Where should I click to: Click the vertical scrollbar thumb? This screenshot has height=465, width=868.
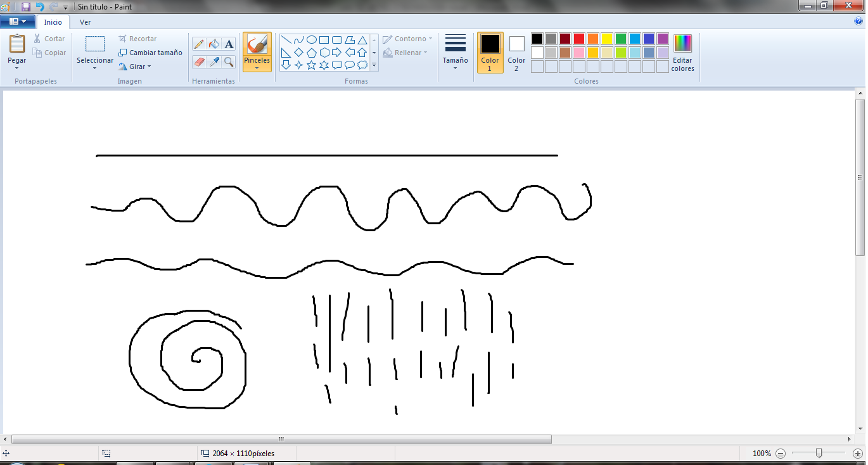pyautogui.click(x=860, y=177)
